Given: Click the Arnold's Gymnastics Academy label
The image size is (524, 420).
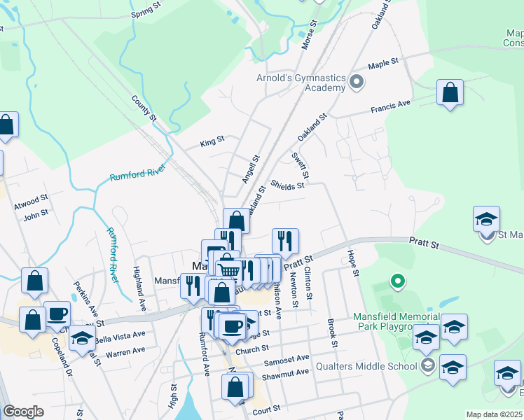Looking at the screenshot, I should 301,83.
